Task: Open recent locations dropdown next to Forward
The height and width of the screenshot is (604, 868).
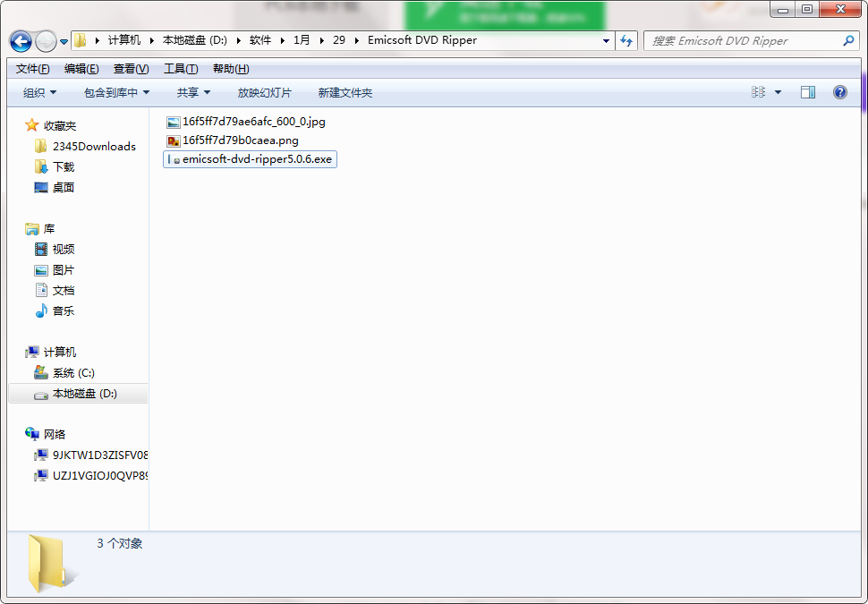Action: [64, 41]
